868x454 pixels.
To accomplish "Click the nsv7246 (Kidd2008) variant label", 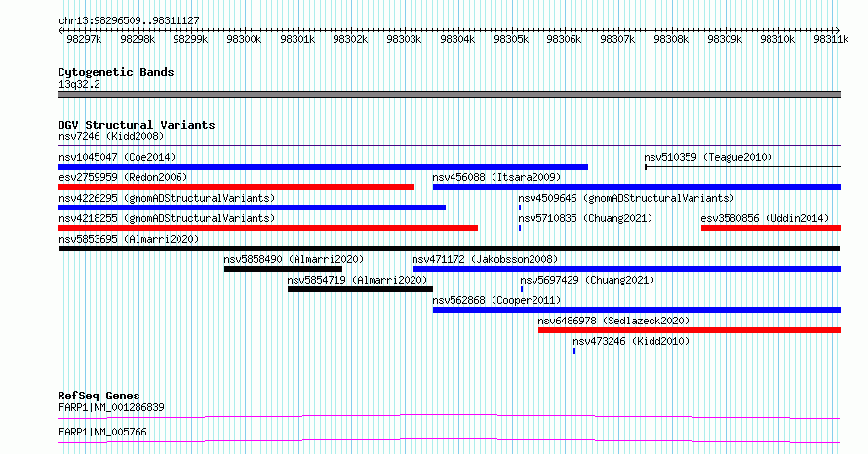I will 111,136.
